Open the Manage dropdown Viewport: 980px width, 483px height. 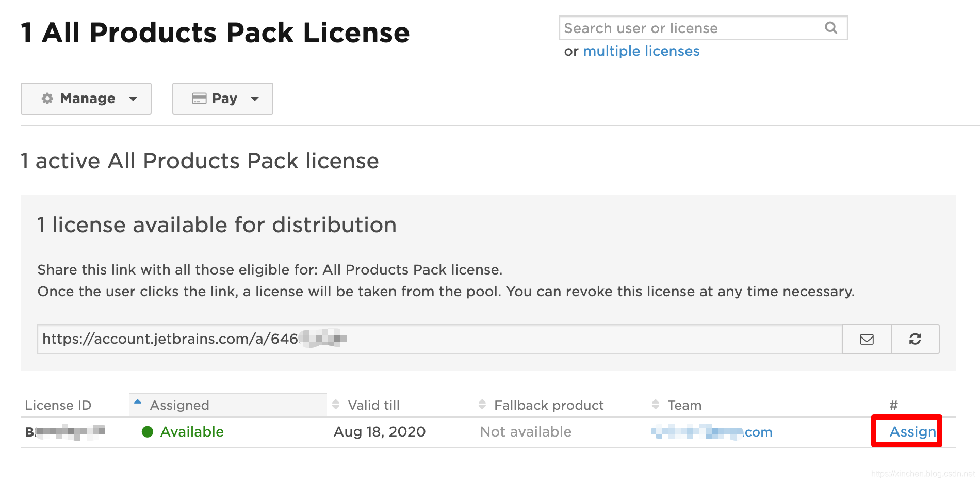pyautogui.click(x=133, y=99)
